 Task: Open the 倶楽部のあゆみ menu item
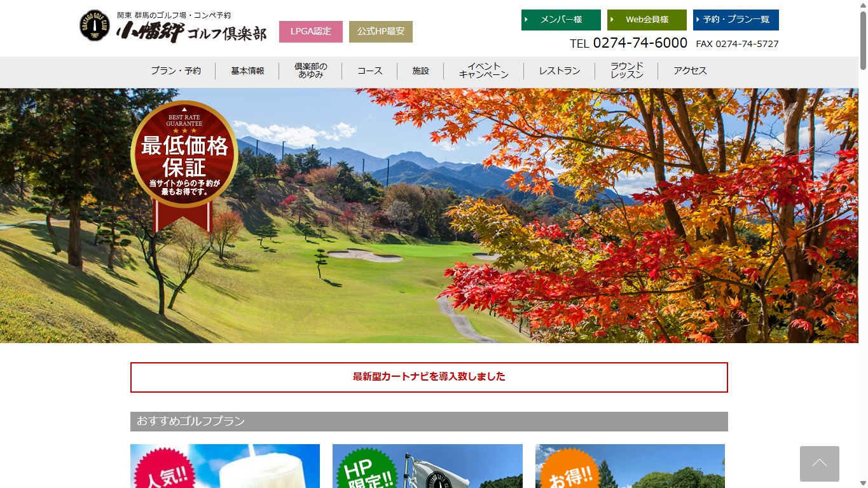[311, 71]
